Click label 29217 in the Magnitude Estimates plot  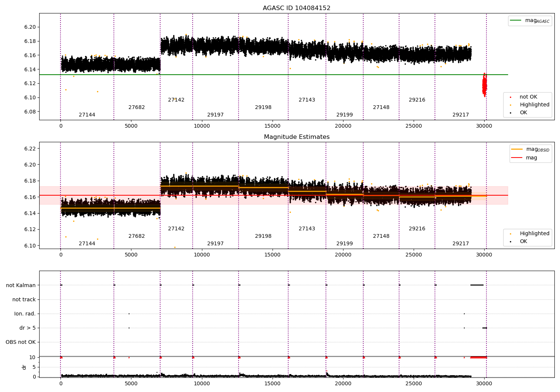(x=461, y=244)
